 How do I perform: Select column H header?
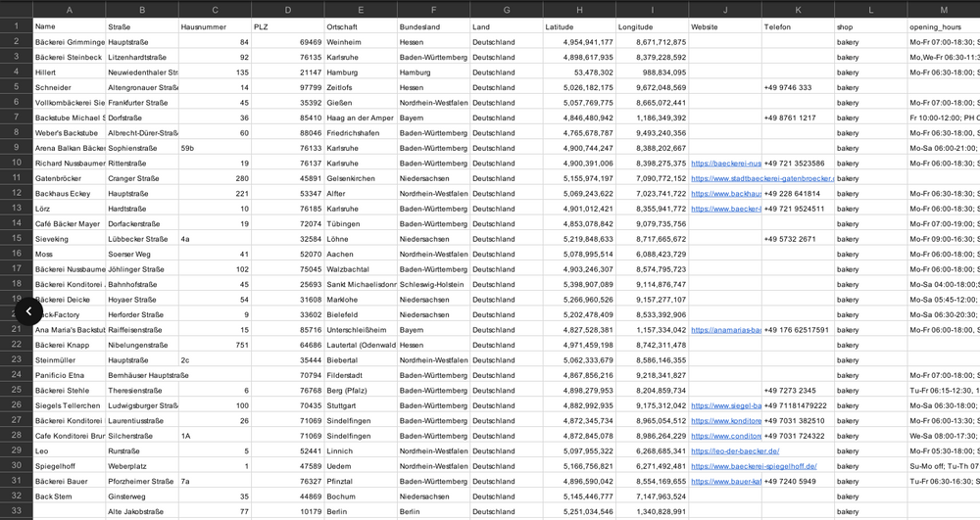point(579,10)
